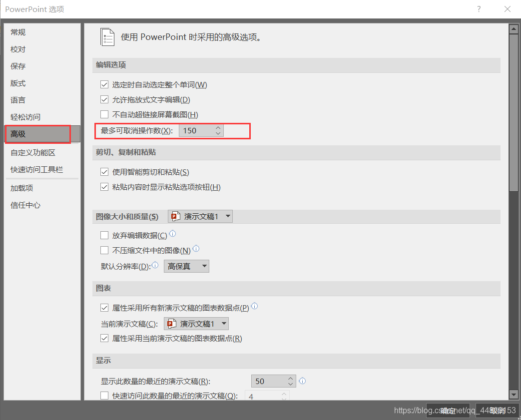Viewport: 521px width, 420px height.
Task: Click scrollbar down arrow
Action: coord(514,395)
